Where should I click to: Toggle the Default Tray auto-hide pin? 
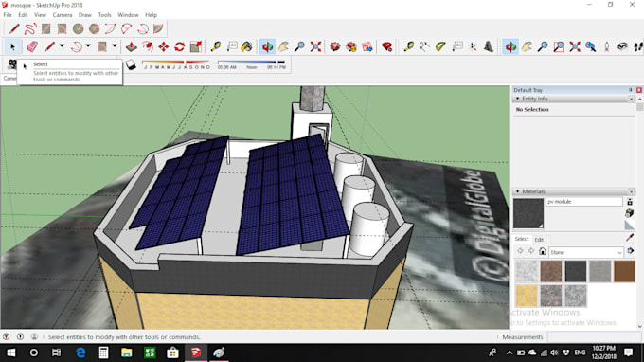pos(631,90)
